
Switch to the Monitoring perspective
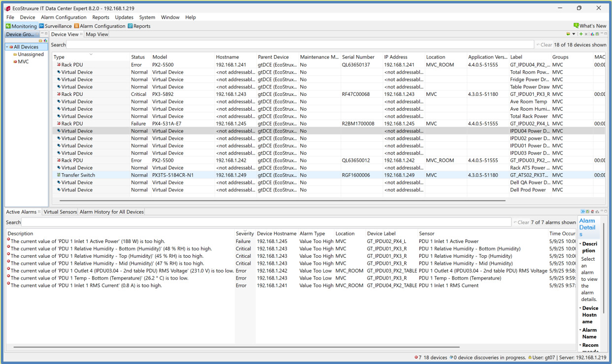(21, 26)
